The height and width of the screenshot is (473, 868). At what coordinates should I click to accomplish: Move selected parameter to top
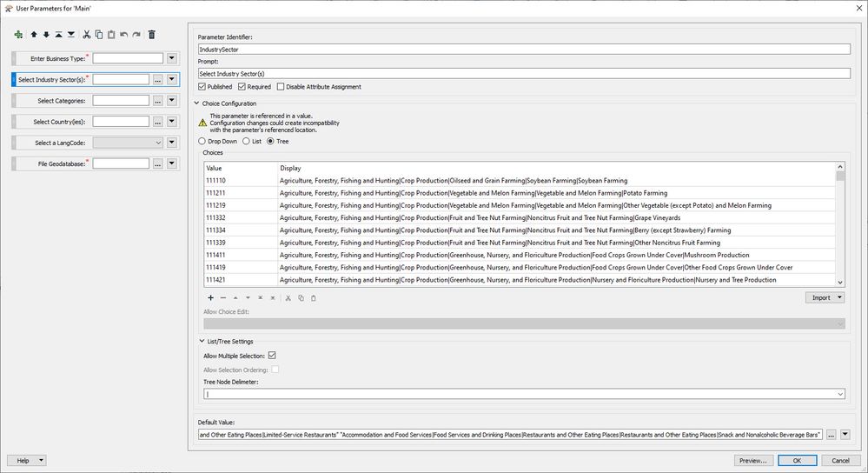coord(59,34)
